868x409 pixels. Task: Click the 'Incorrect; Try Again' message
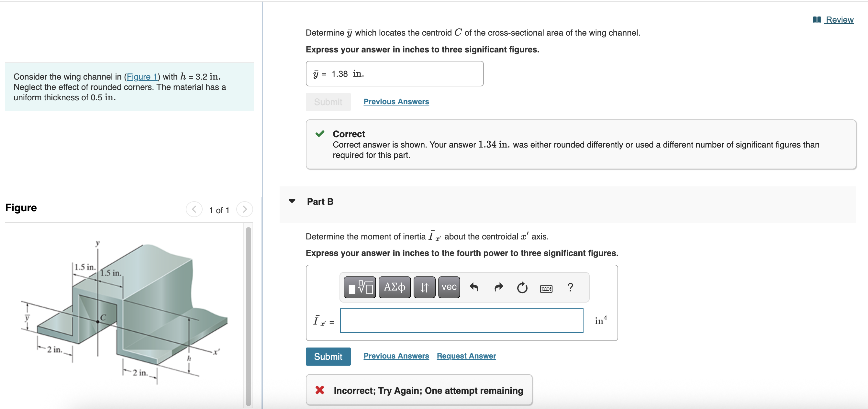click(x=428, y=391)
